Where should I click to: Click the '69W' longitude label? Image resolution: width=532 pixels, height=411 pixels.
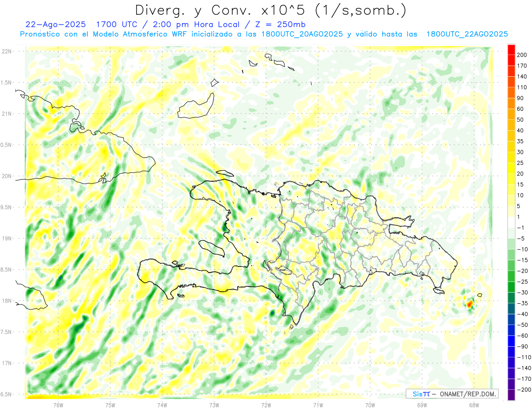click(422, 404)
